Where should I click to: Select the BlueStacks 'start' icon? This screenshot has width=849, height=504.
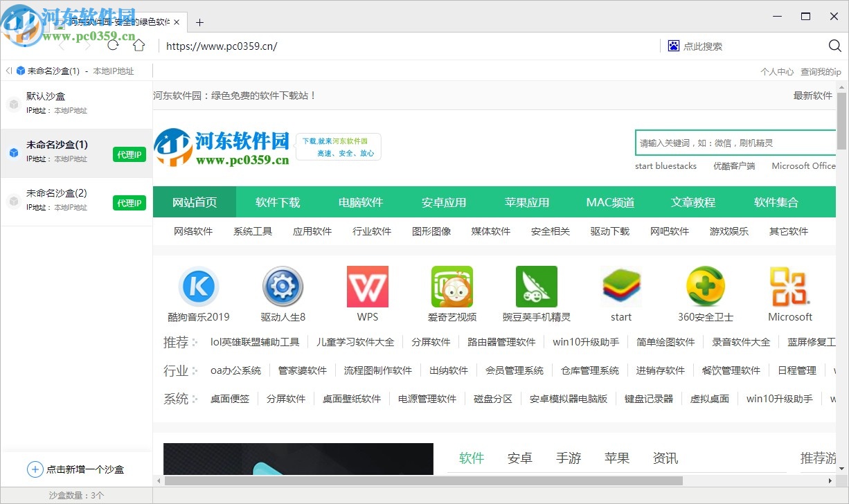pos(620,286)
